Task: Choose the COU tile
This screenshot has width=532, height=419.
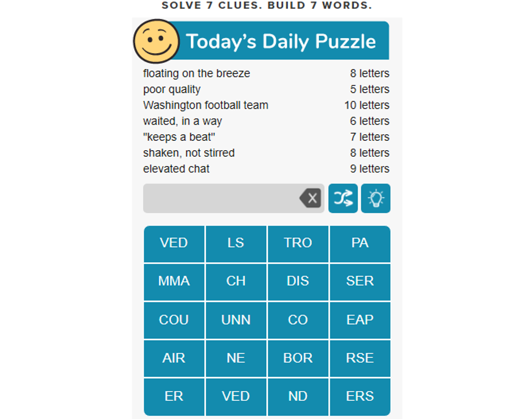Action: (x=174, y=320)
